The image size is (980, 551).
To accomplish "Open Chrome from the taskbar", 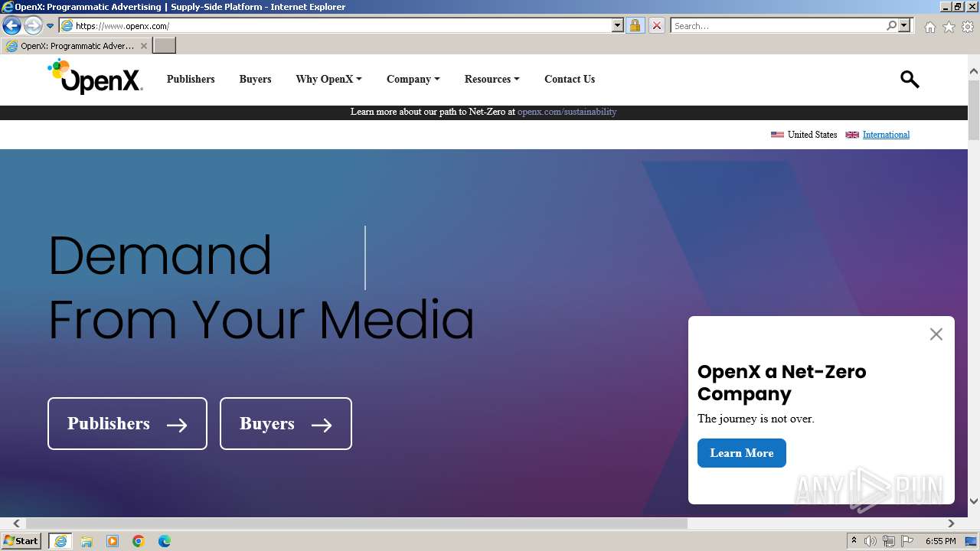I will (x=139, y=541).
